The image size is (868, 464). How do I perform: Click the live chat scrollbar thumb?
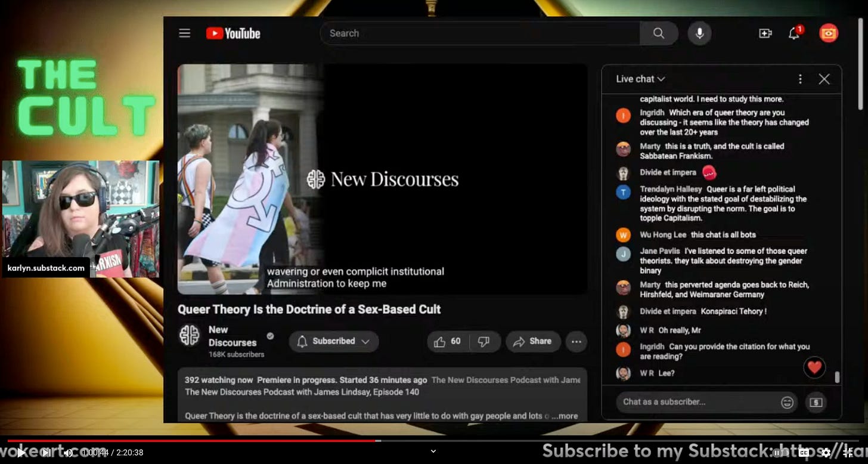click(837, 377)
